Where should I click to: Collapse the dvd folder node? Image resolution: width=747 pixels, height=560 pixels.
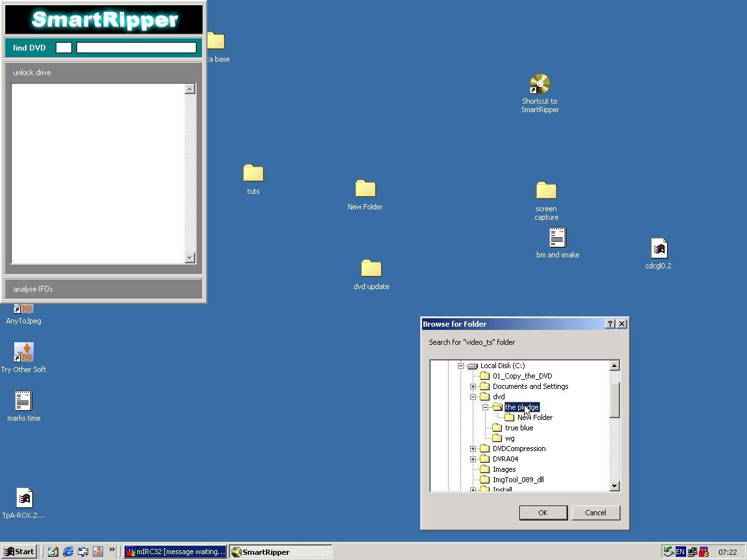click(473, 397)
